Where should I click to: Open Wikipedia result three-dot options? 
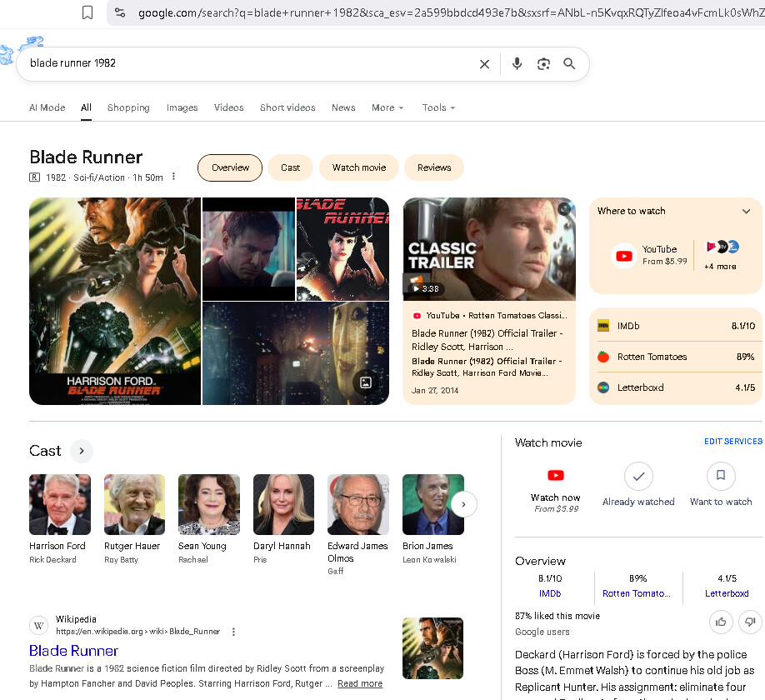233,632
